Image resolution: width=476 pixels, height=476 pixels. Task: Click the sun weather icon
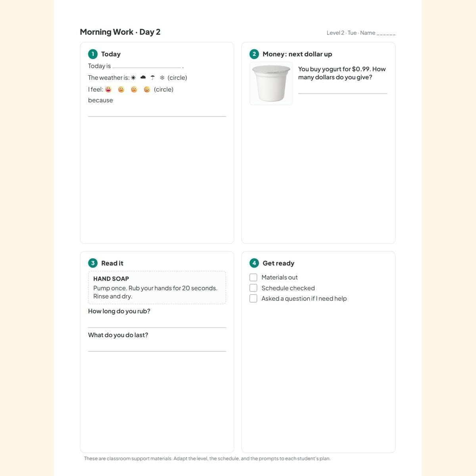click(133, 78)
